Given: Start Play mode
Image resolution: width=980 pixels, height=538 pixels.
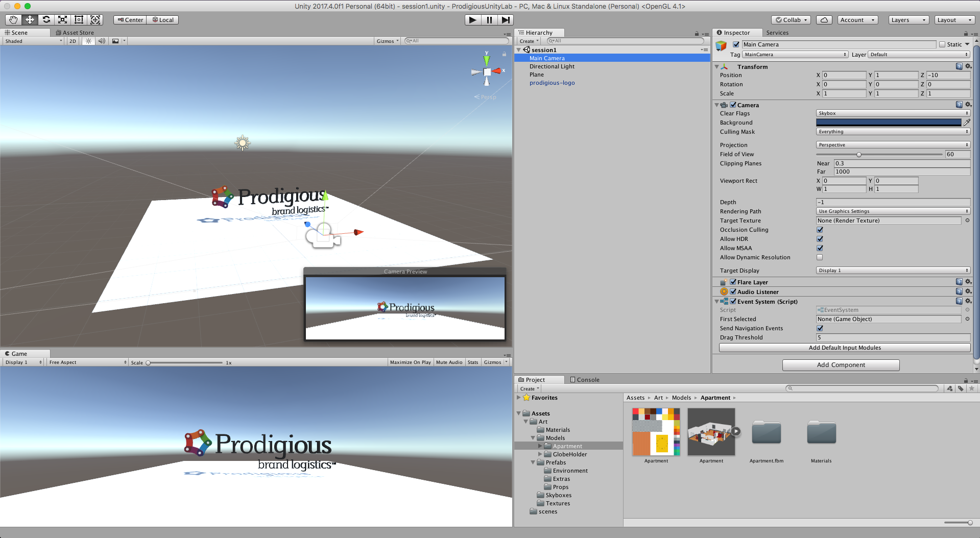Looking at the screenshot, I should point(473,20).
